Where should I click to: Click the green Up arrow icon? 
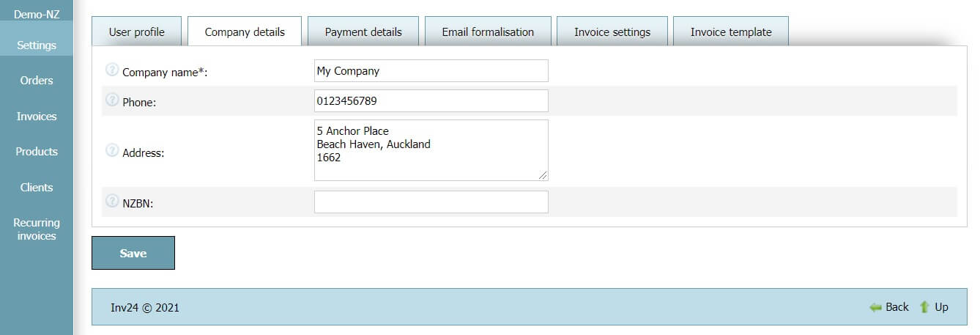click(924, 307)
